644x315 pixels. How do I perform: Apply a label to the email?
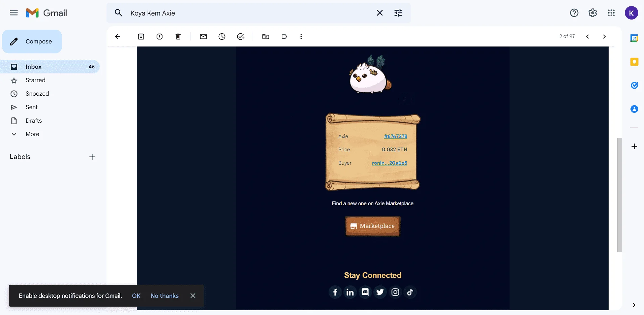[284, 37]
